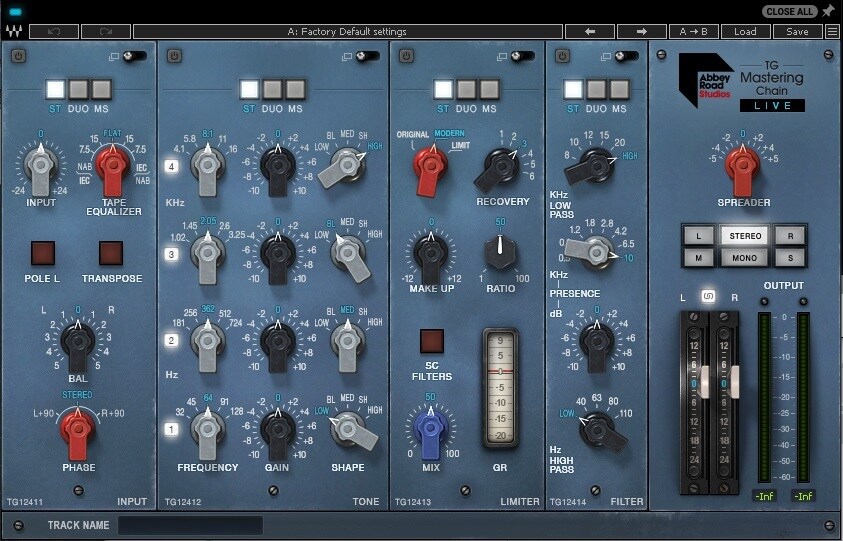Load previous preset with left arrow
Screen dimensions: 843x541
coord(590,31)
